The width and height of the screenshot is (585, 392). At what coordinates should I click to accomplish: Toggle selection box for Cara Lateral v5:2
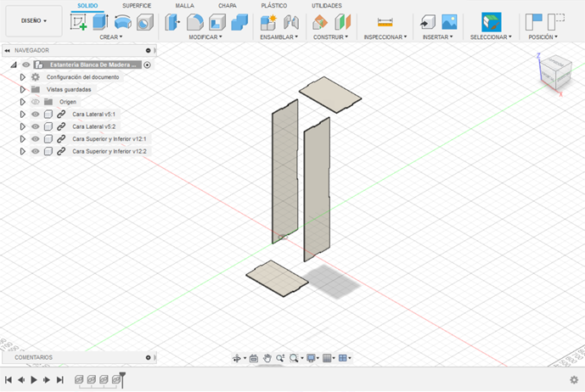pyautogui.click(x=48, y=126)
